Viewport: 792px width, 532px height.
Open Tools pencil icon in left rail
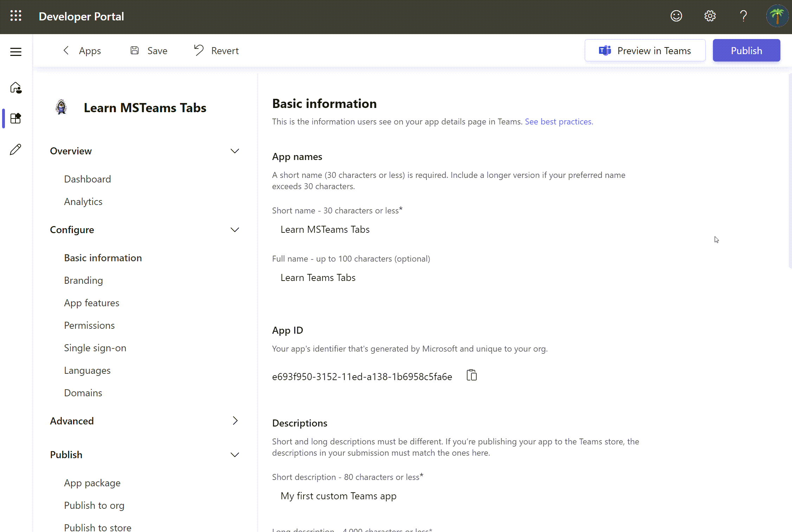15,149
